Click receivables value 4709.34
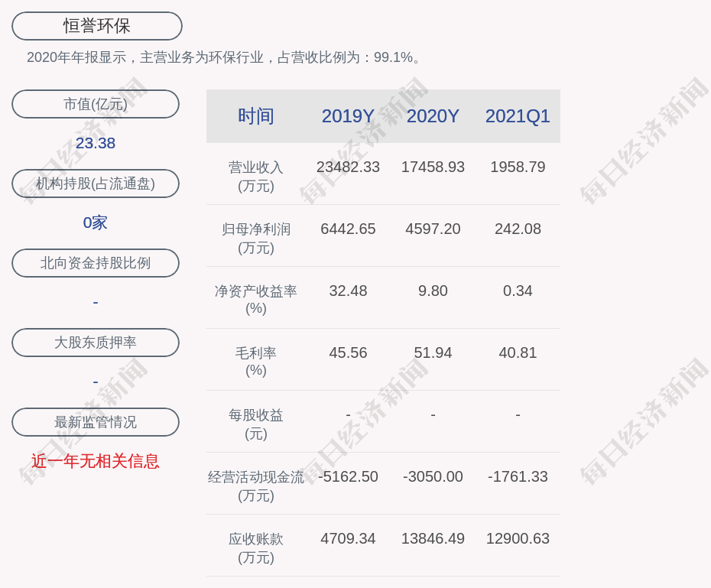Viewport: 711px width, 588px height. (x=348, y=538)
